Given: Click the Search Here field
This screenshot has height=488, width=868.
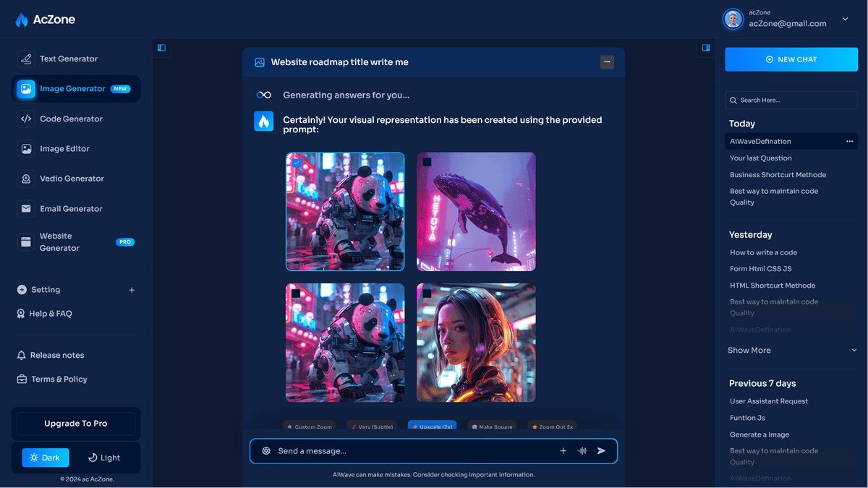Looking at the screenshot, I should click(791, 100).
